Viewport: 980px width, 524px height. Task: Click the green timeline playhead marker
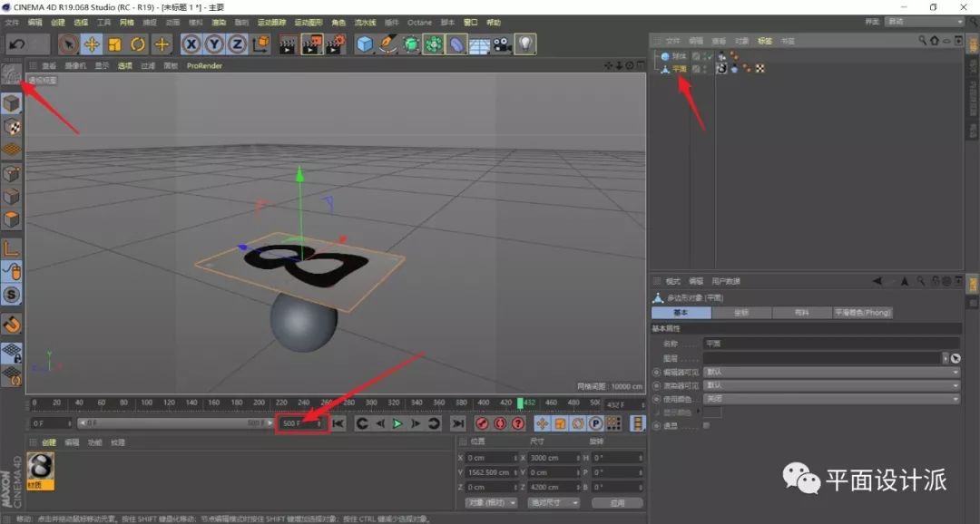click(520, 403)
